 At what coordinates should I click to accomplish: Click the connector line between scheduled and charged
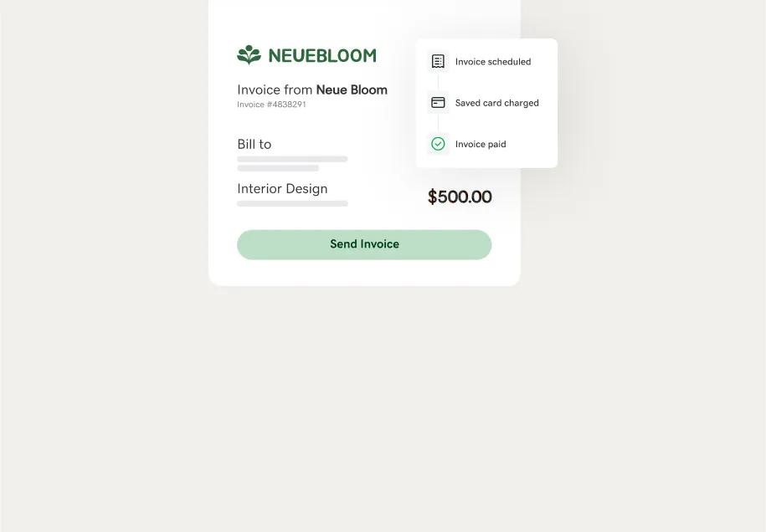tap(438, 82)
